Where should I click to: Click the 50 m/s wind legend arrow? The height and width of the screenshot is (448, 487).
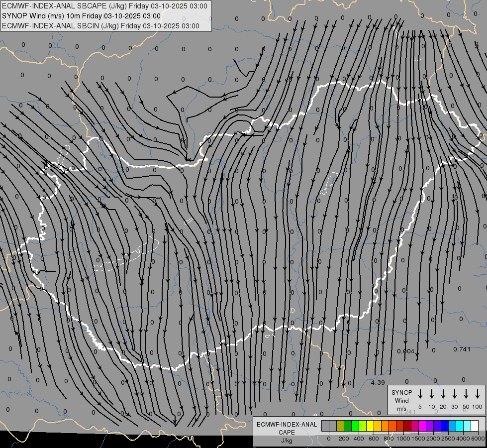point(466,393)
